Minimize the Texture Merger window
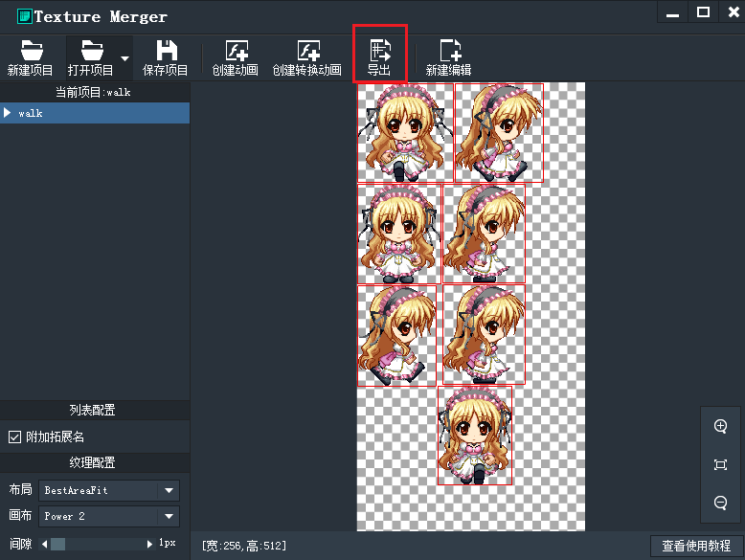Image resolution: width=745 pixels, height=560 pixels. tap(672, 12)
